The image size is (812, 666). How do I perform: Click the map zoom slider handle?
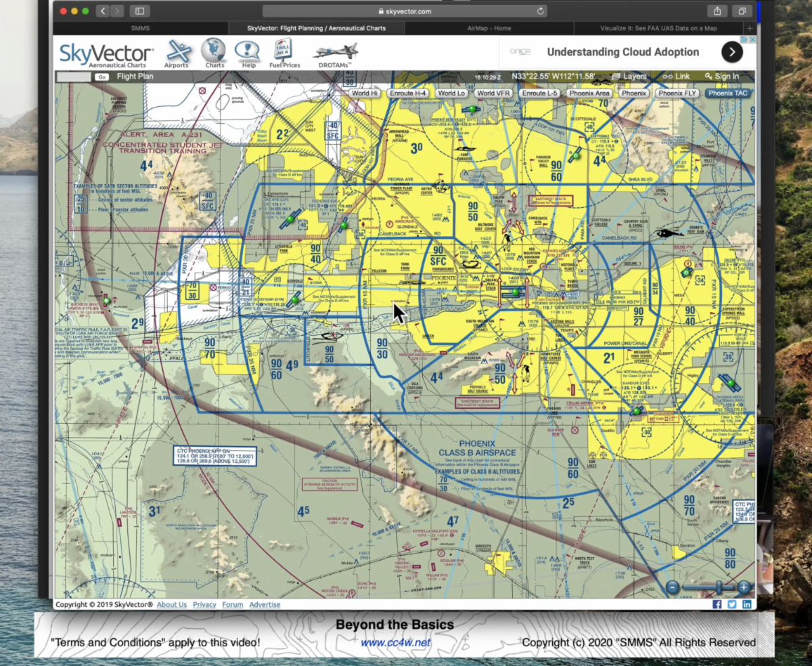coord(719,587)
